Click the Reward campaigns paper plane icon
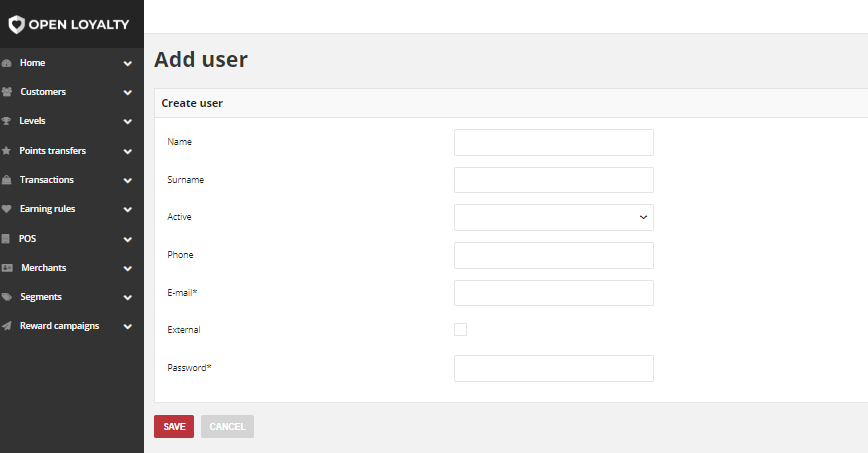The width and height of the screenshot is (868, 453). tap(7, 326)
